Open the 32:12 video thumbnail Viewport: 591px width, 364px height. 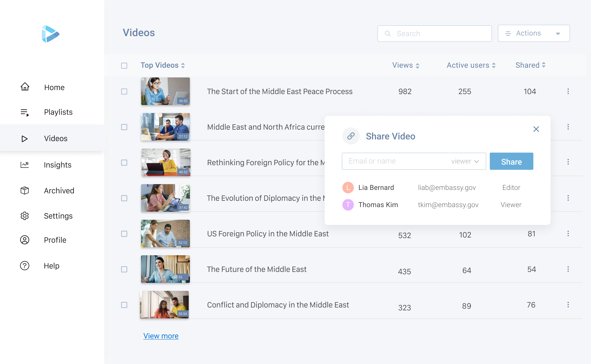pyautogui.click(x=165, y=233)
